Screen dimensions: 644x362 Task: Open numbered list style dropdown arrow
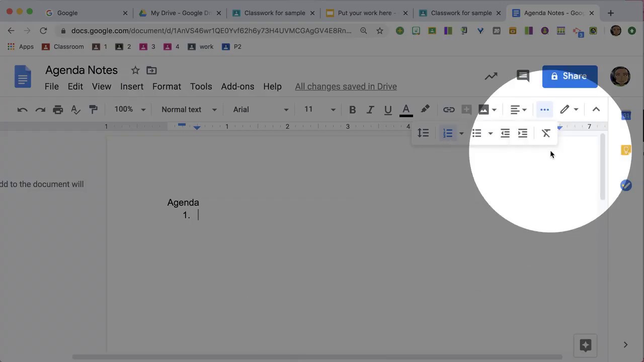pyautogui.click(x=461, y=133)
